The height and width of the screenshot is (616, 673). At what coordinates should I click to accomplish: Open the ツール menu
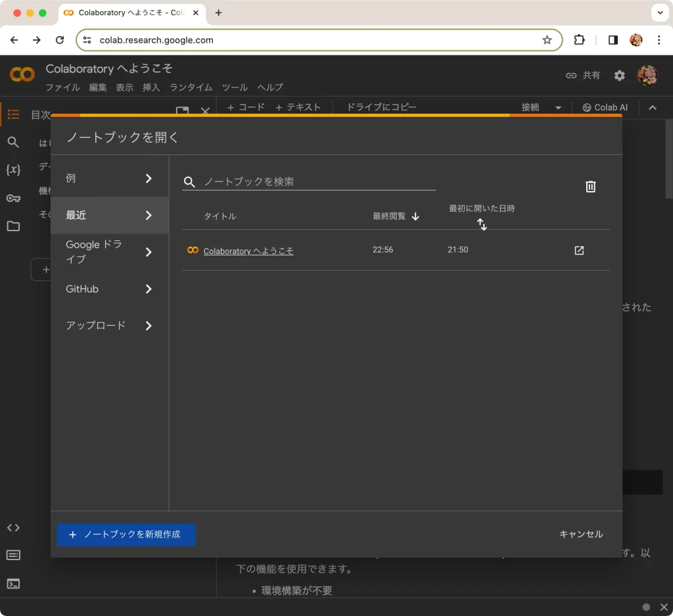[235, 87]
